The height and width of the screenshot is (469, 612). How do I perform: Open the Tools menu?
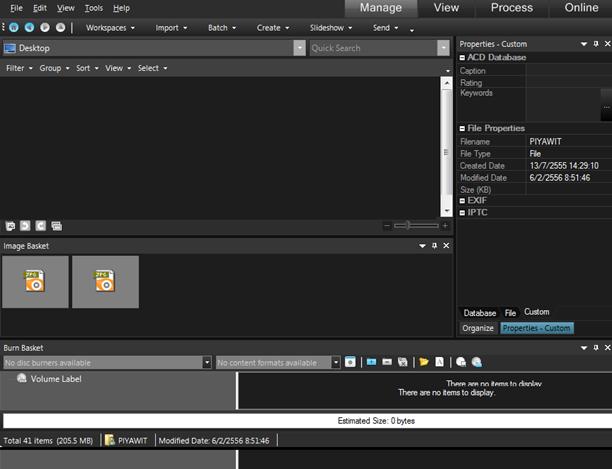point(94,8)
